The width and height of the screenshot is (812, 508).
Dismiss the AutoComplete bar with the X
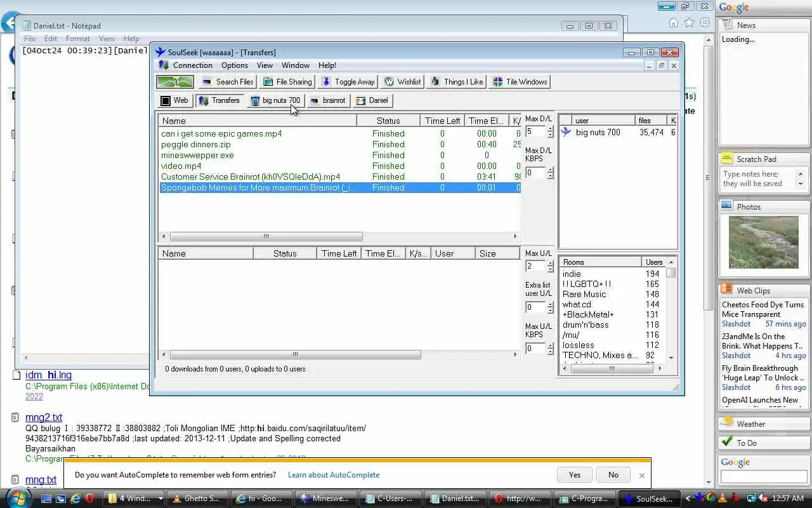[641, 475]
